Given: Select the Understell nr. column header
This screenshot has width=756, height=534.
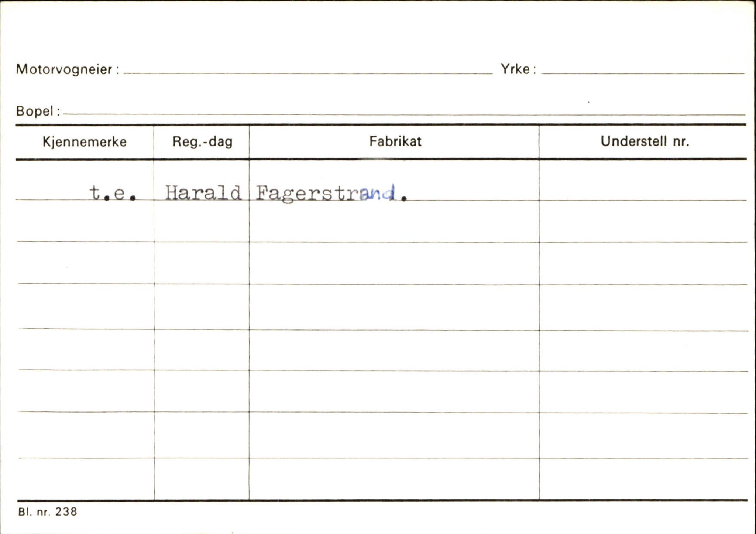Looking at the screenshot, I should pyautogui.click(x=645, y=141).
